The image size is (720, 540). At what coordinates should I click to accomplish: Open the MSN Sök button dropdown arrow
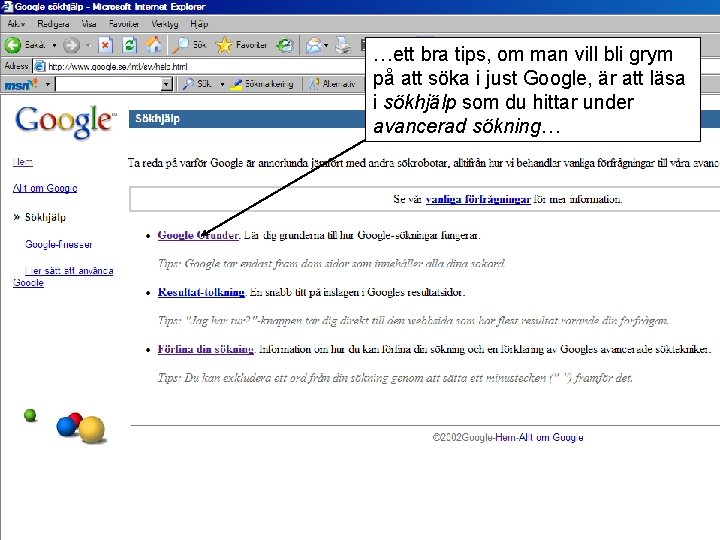click(222, 84)
